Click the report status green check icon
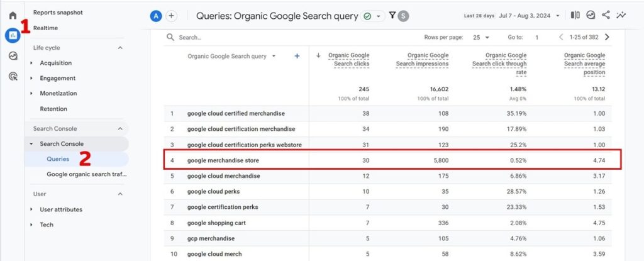644x261 pixels. 367,16
